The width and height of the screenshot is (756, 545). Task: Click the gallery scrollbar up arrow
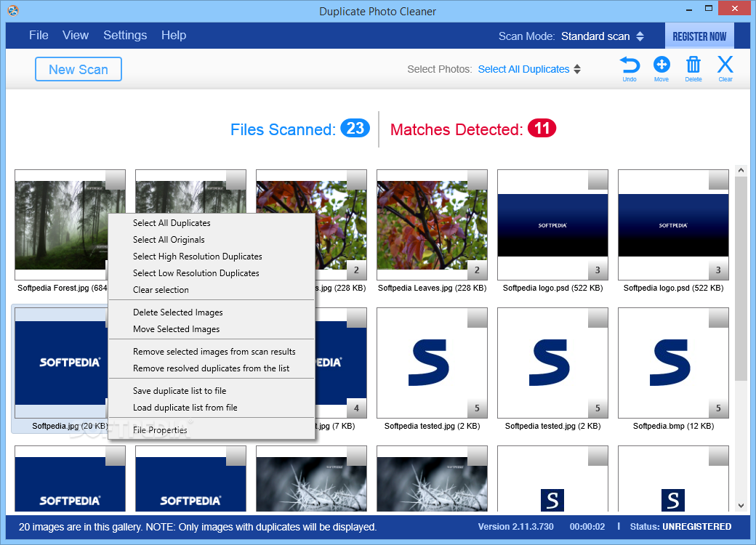pos(741,170)
